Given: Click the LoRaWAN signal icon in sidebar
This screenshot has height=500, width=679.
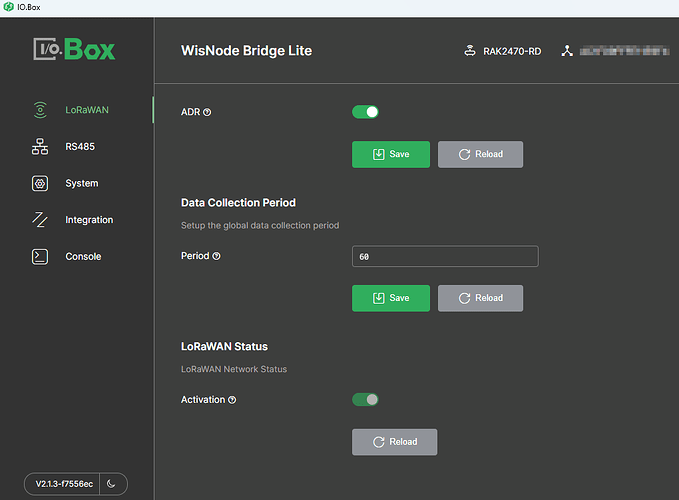Looking at the screenshot, I should click(x=40, y=110).
